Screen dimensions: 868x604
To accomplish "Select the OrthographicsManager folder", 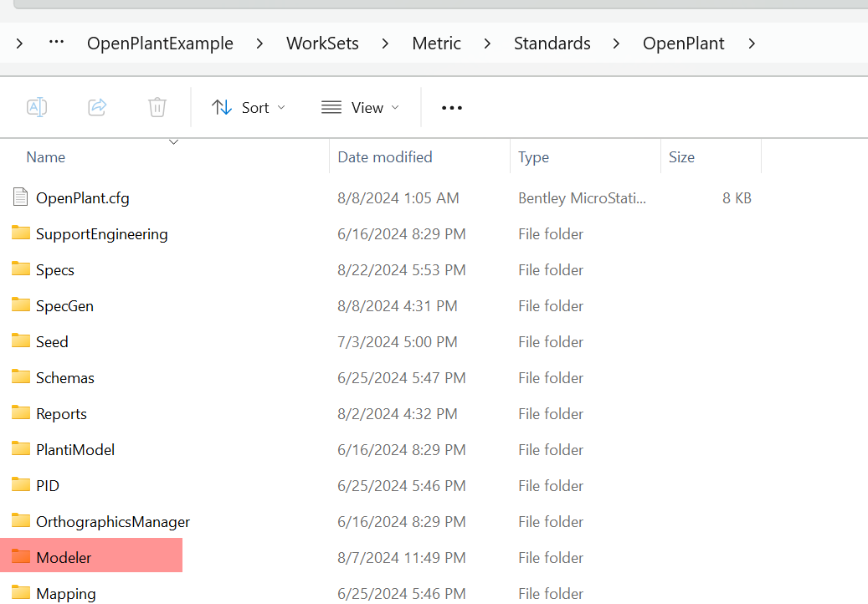I will pyautogui.click(x=112, y=521).
